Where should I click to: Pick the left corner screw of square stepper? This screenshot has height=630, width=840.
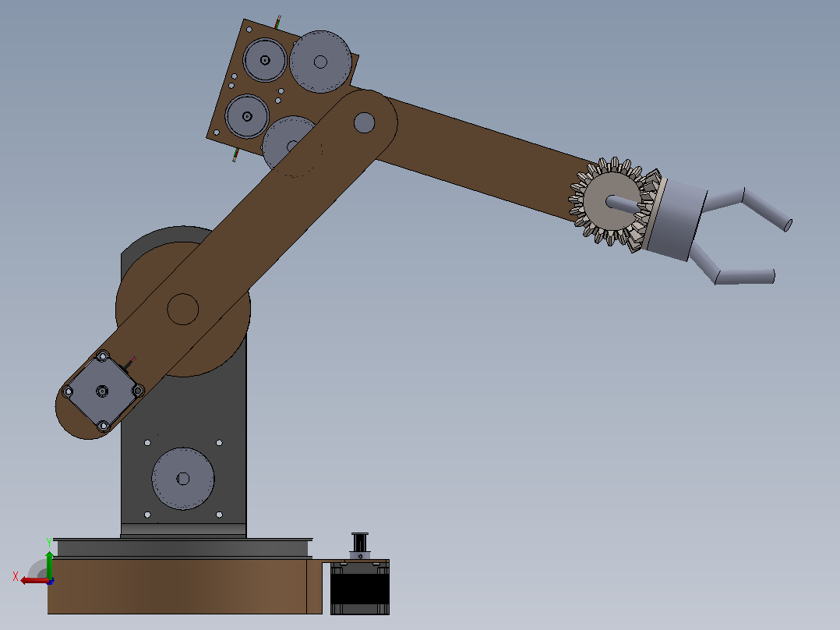[x=68, y=391]
